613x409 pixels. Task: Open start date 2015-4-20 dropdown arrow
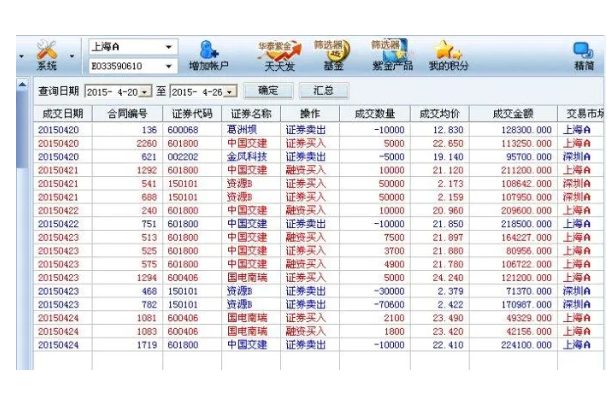[x=145, y=92]
